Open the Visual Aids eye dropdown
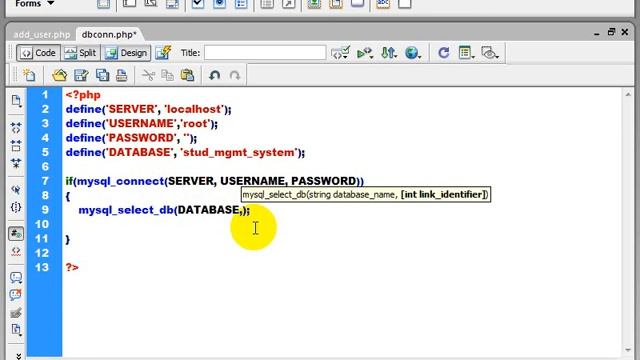The width and height of the screenshot is (640, 360). coord(490,53)
